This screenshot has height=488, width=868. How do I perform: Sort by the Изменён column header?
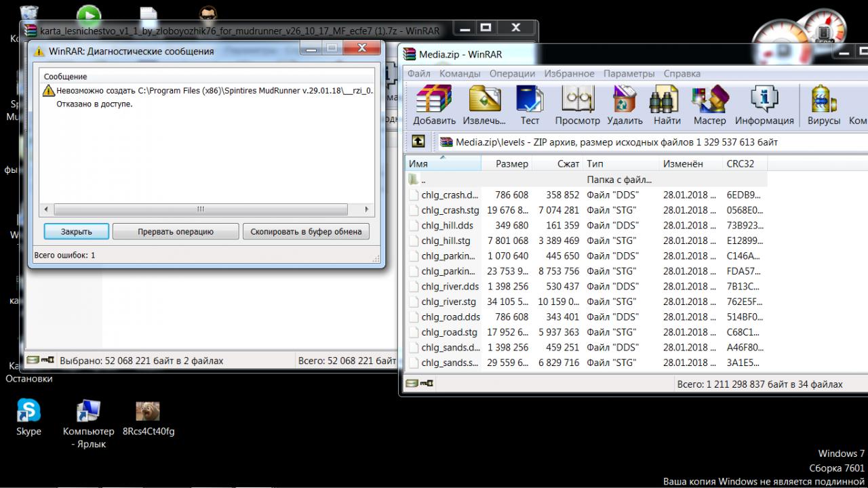pos(691,163)
